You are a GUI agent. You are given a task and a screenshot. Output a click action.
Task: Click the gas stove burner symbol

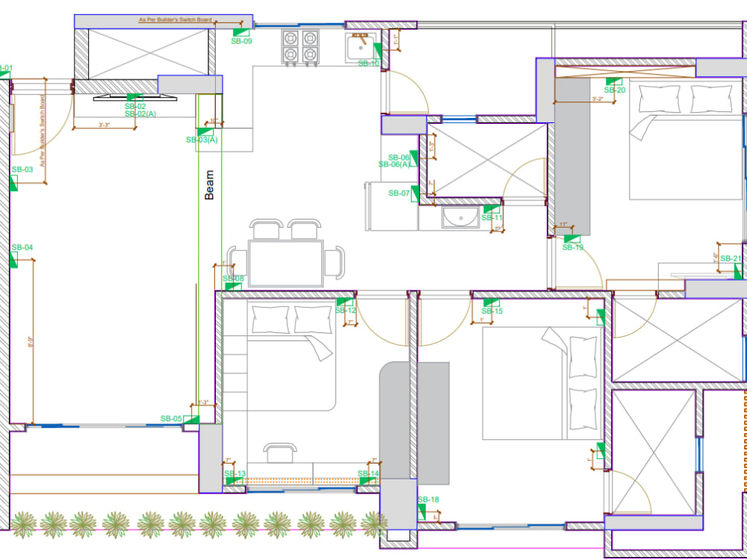[300, 45]
